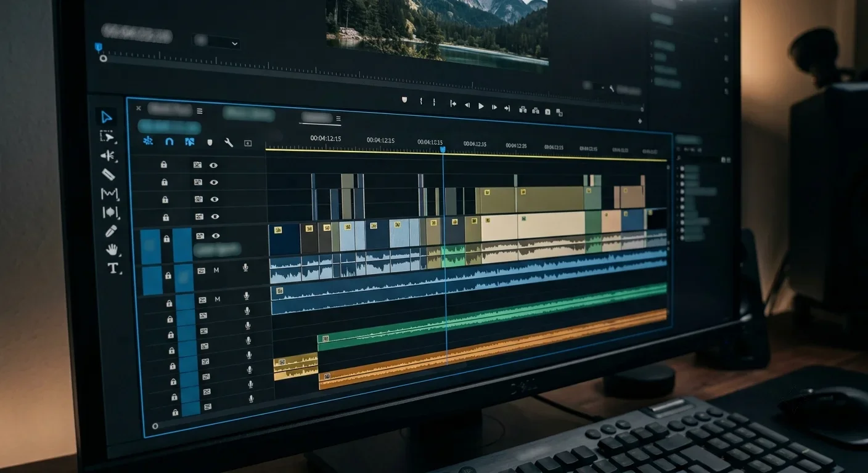The width and height of the screenshot is (868, 473).
Task: Select the Type tool
Action: pyautogui.click(x=113, y=268)
